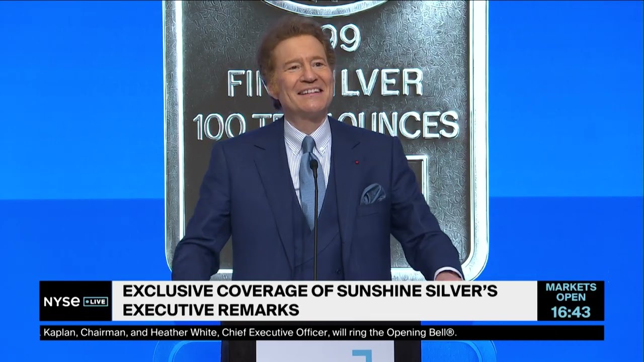The image size is (644, 362).
Task: Click the MARKETS OPEN label
Action: [571, 292]
